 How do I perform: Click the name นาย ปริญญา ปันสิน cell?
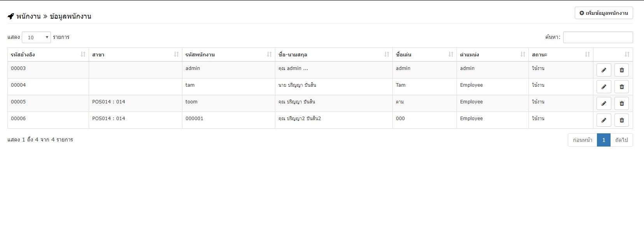click(x=334, y=87)
